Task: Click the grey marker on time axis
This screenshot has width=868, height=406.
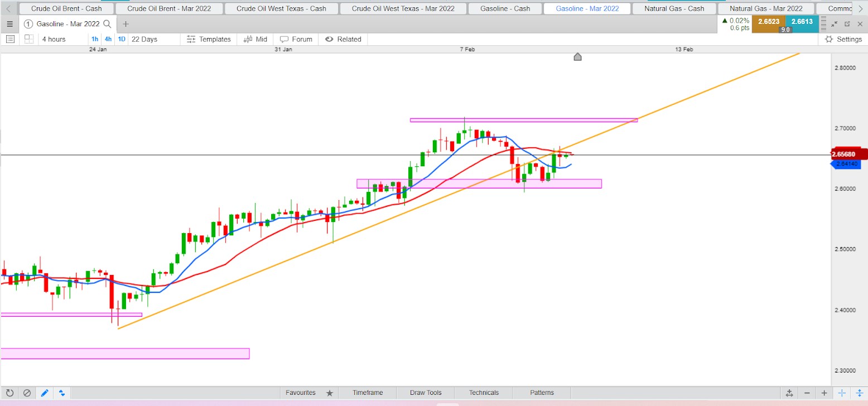Action: pos(577,57)
